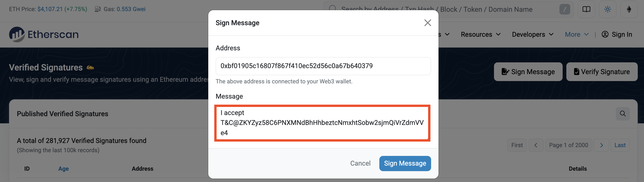Expand the Developers dropdown menu
Screen dimensions: 644x182
point(533,34)
